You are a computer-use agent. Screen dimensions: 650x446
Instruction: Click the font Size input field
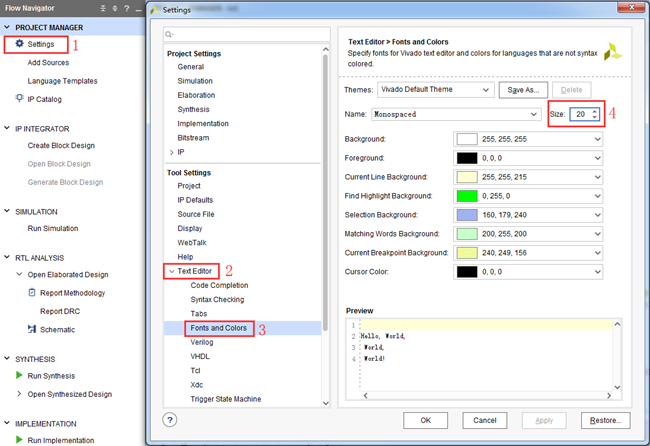580,114
